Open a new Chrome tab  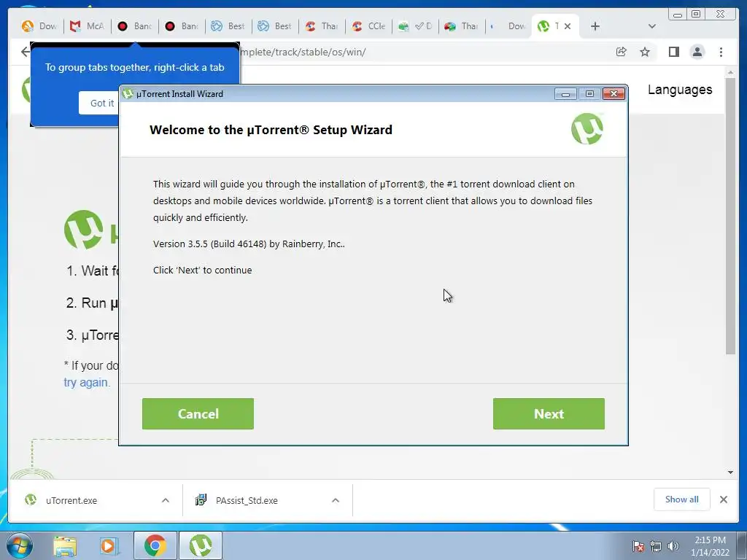click(x=595, y=26)
